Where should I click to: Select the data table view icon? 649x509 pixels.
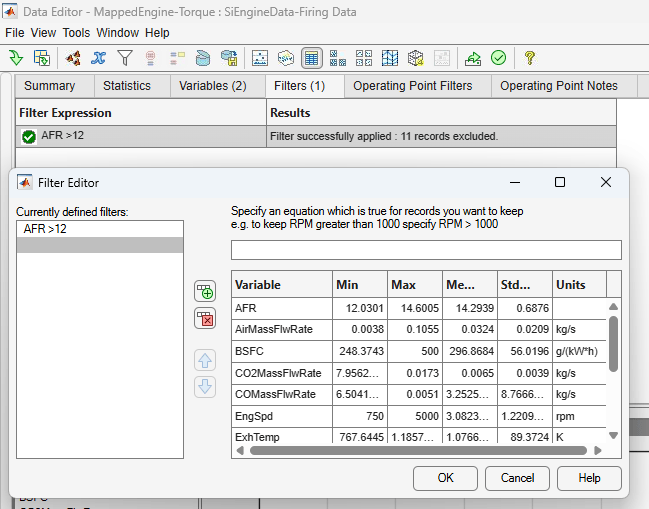pos(312,58)
